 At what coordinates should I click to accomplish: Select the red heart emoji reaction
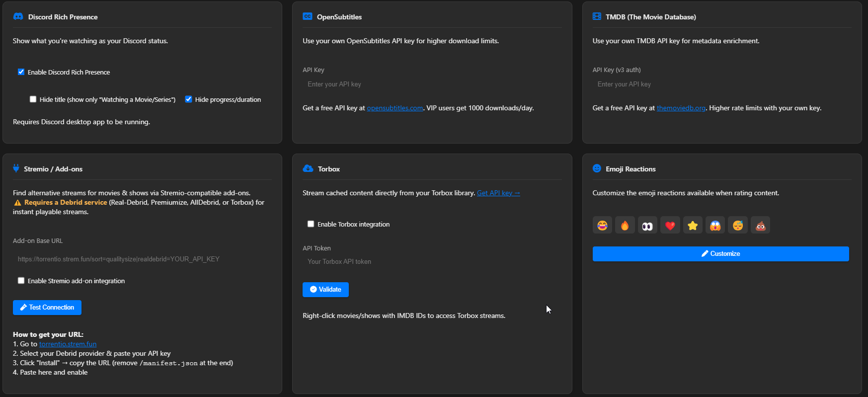point(670,225)
